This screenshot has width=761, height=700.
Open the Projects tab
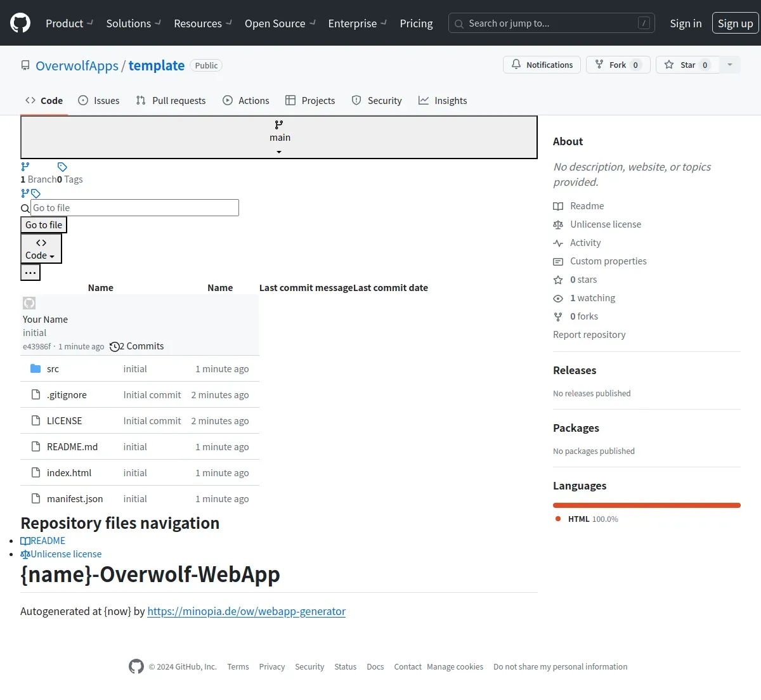[x=310, y=100]
